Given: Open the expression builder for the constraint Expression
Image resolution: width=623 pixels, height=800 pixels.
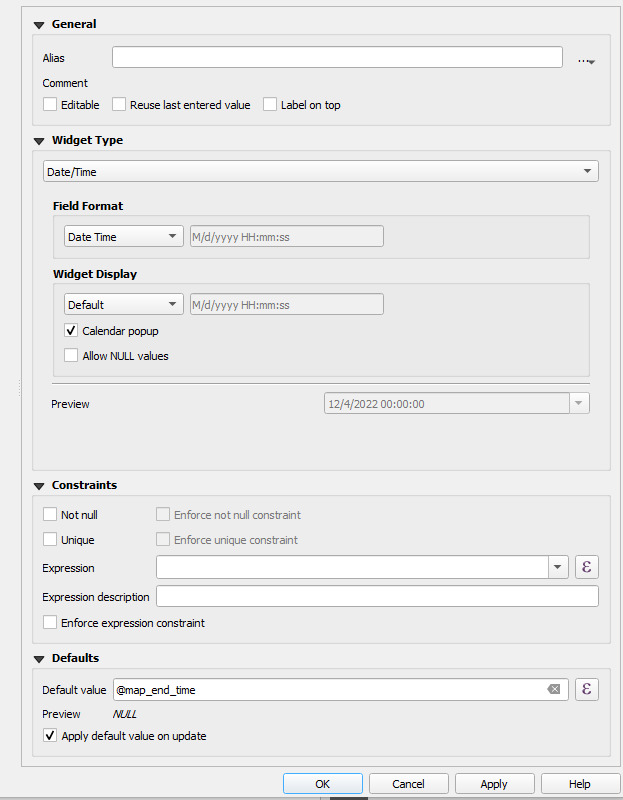Looking at the screenshot, I should [x=586, y=566].
